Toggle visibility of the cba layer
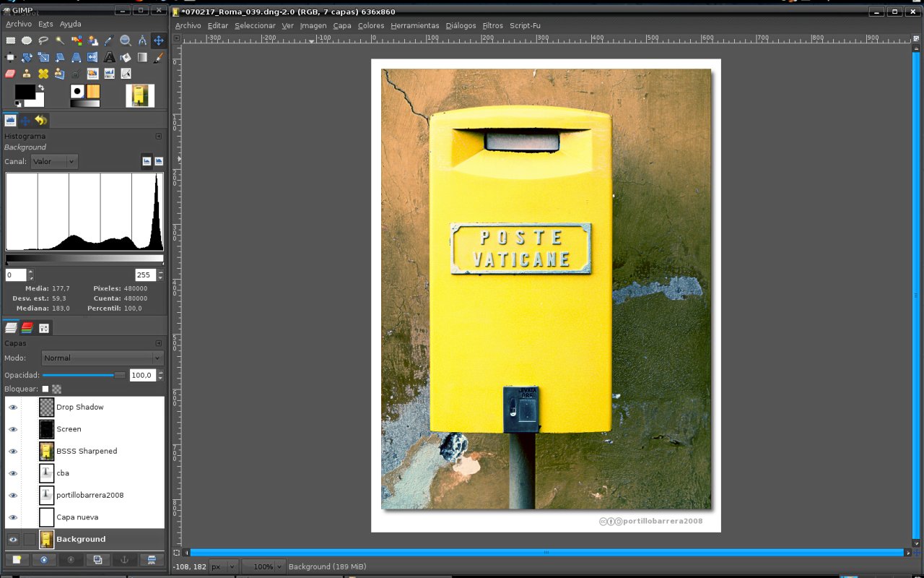Screen dimensions: 924x578 [13, 473]
